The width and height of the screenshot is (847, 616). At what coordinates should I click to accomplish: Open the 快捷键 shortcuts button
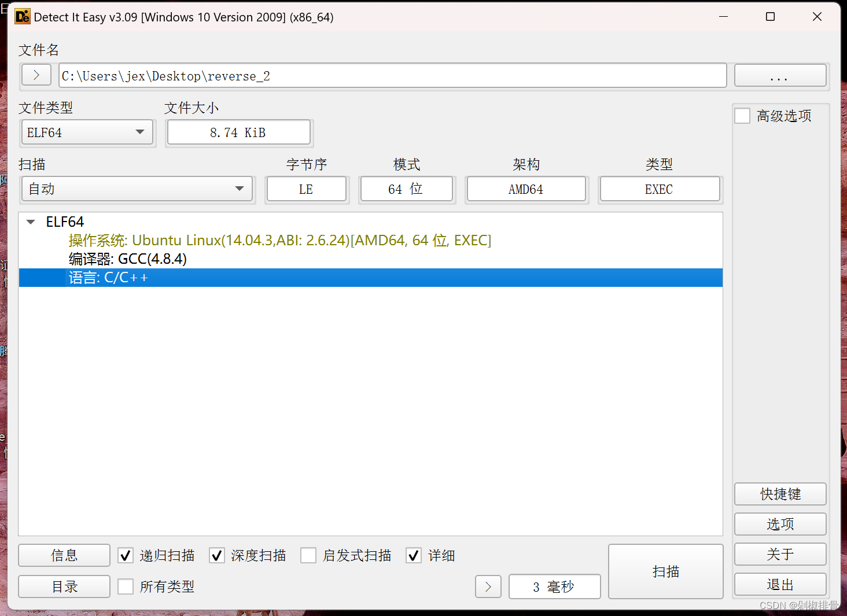[780, 494]
